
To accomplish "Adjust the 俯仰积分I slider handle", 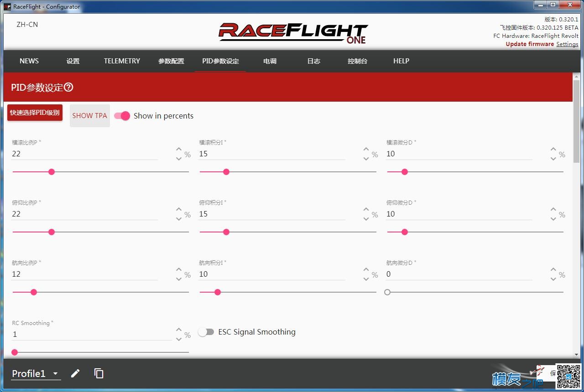I will coord(226,232).
